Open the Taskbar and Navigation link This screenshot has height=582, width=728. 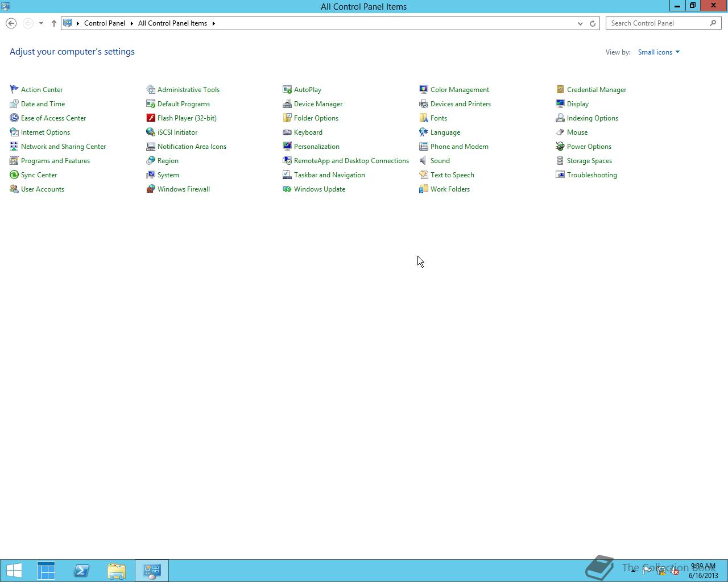(x=329, y=174)
